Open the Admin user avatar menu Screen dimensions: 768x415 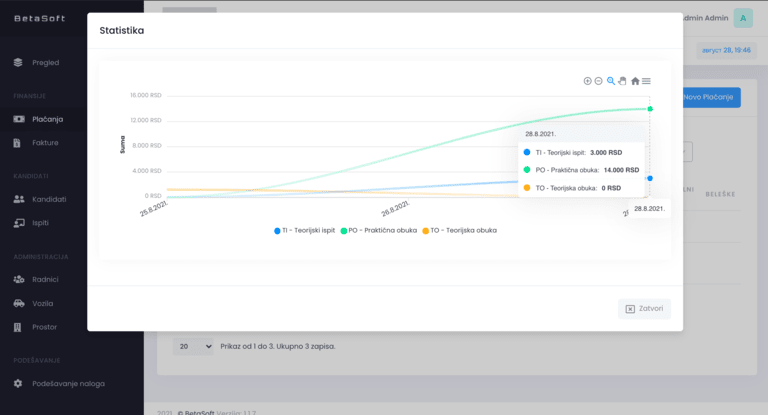click(x=743, y=18)
